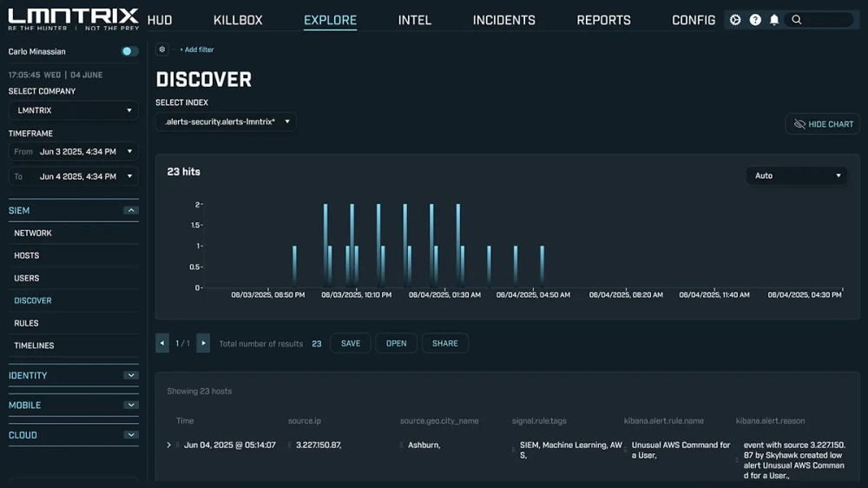Click the SHARE button

point(445,344)
